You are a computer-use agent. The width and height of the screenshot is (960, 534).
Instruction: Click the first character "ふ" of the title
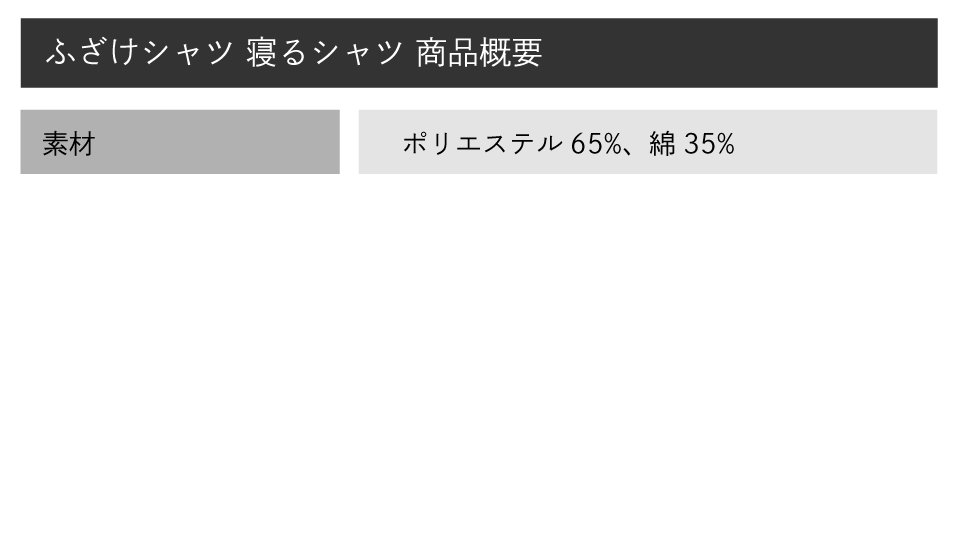coord(59,53)
